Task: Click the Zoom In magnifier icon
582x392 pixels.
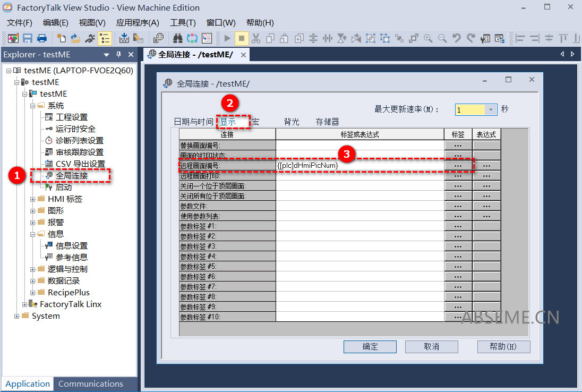Action: (427, 38)
